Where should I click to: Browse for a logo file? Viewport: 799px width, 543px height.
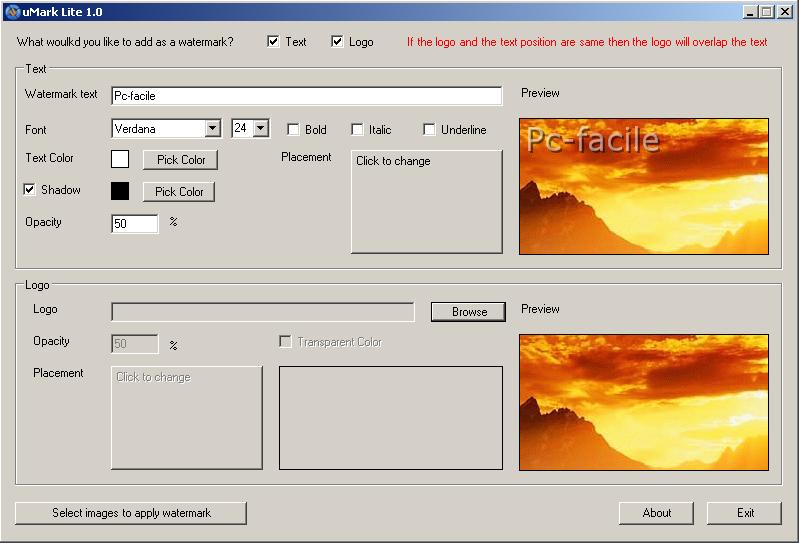click(469, 312)
